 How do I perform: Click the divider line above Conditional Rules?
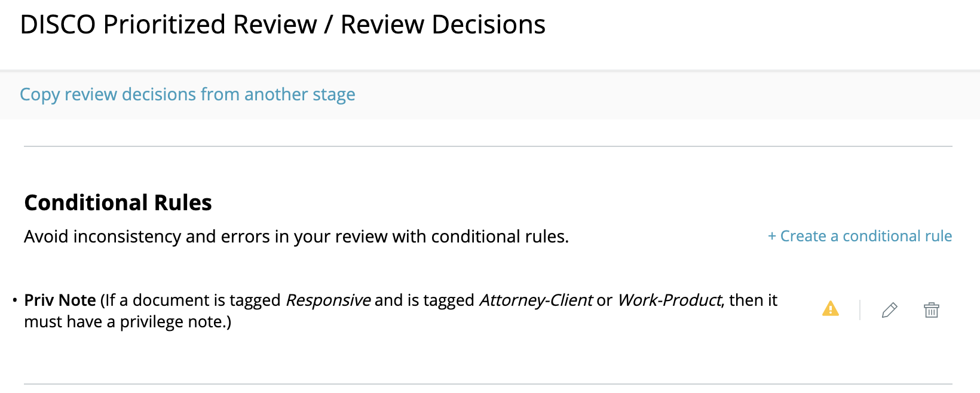pyautogui.click(x=488, y=146)
